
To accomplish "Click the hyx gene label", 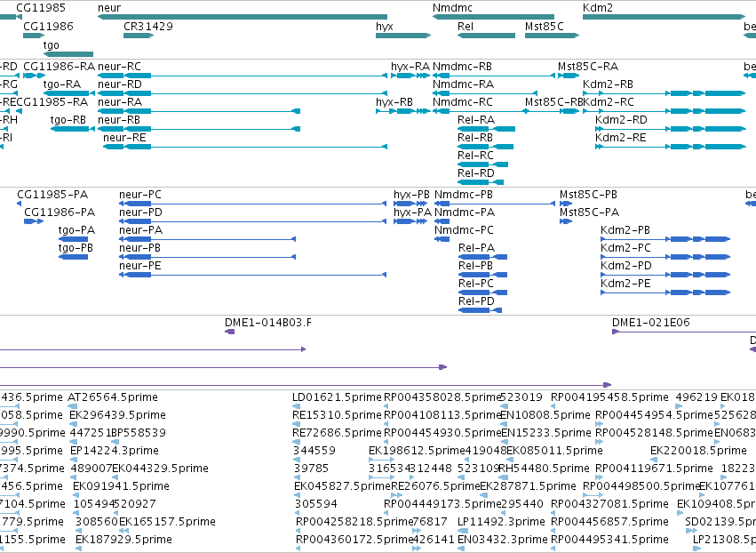I will 385,26.
